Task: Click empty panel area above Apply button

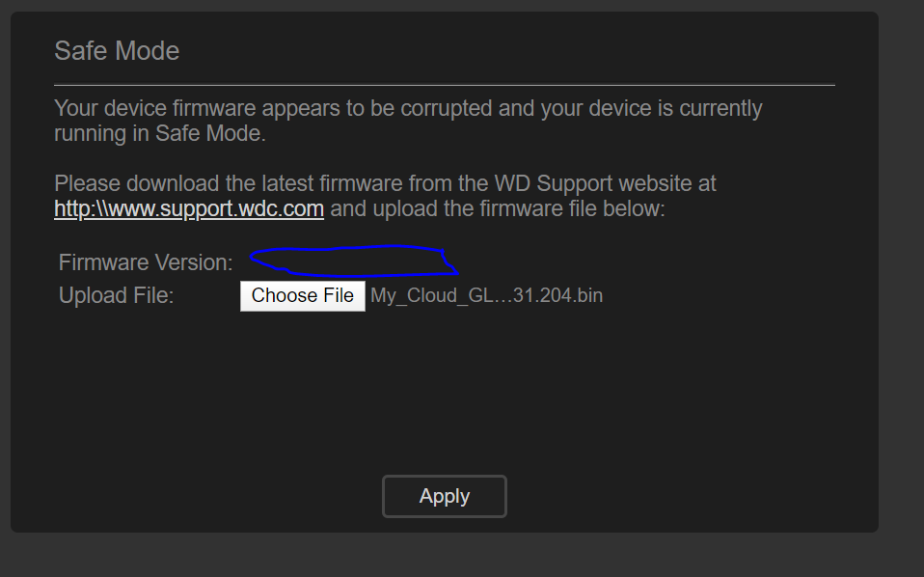Action: tap(444, 405)
